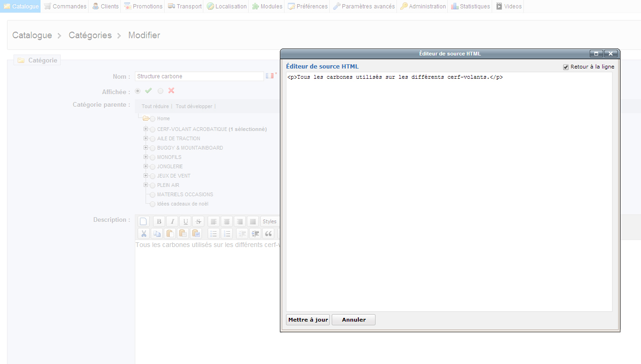Open the Commandes menu tab
Viewport: 641px width, 364px height.
click(x=65, y=7)
